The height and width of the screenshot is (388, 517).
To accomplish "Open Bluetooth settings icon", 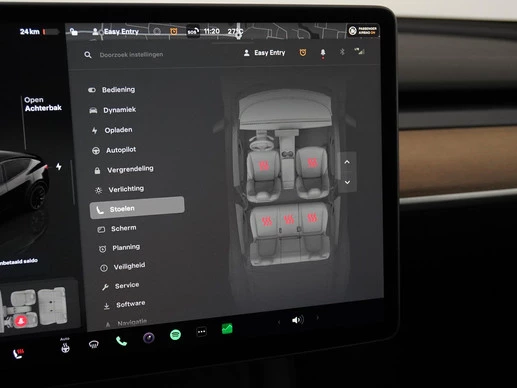I will pos(342,52).
